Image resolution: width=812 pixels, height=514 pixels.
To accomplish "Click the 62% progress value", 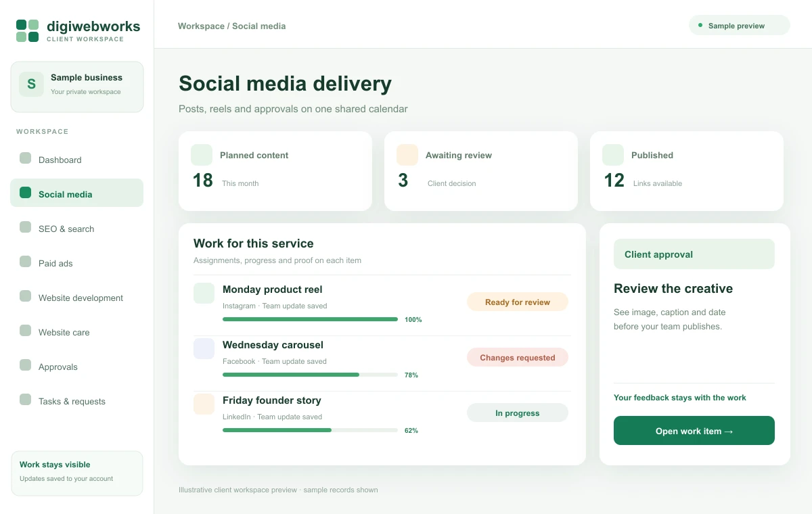I will coord(411,431).
